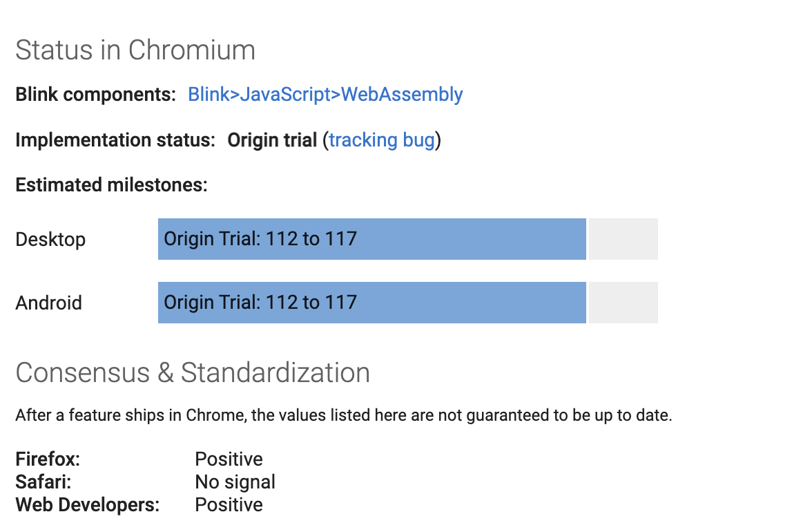Open the Blink>JavaScript>WebAssembly component link
Viewport: 812px width, 532px height.
325,94
